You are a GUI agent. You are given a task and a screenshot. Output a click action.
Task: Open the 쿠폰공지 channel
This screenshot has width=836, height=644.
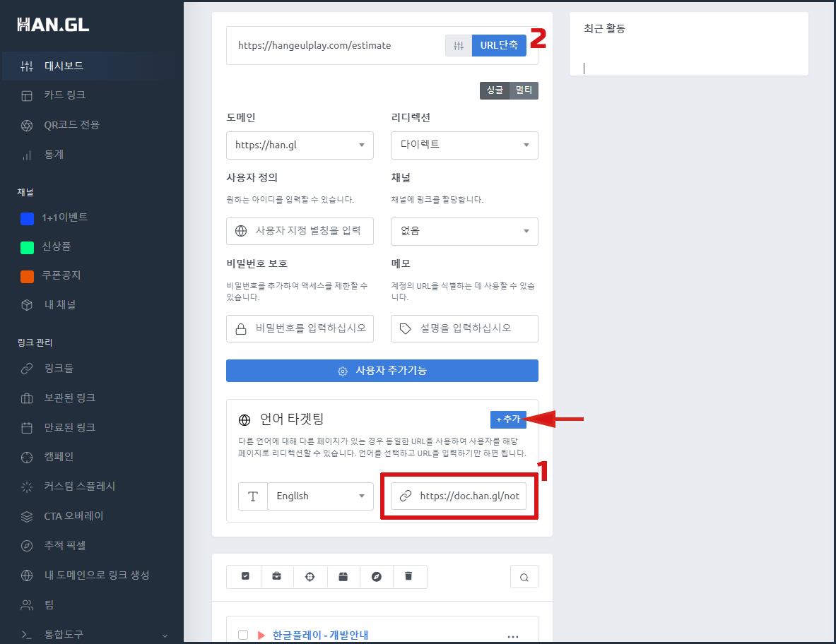(61, 275)
